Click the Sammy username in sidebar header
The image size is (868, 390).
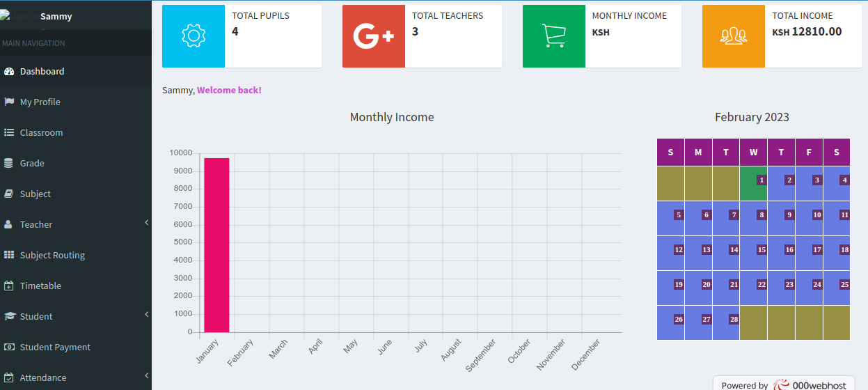[x=56, y=17]
